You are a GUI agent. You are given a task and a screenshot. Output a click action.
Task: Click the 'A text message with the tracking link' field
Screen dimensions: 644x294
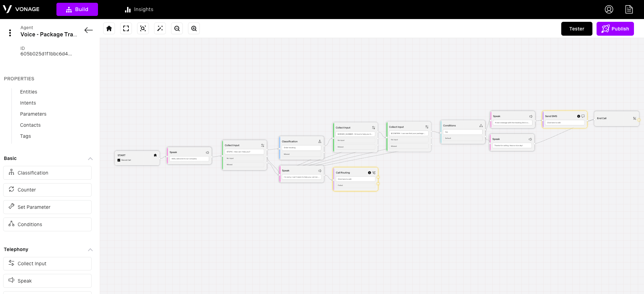(512, 123)
